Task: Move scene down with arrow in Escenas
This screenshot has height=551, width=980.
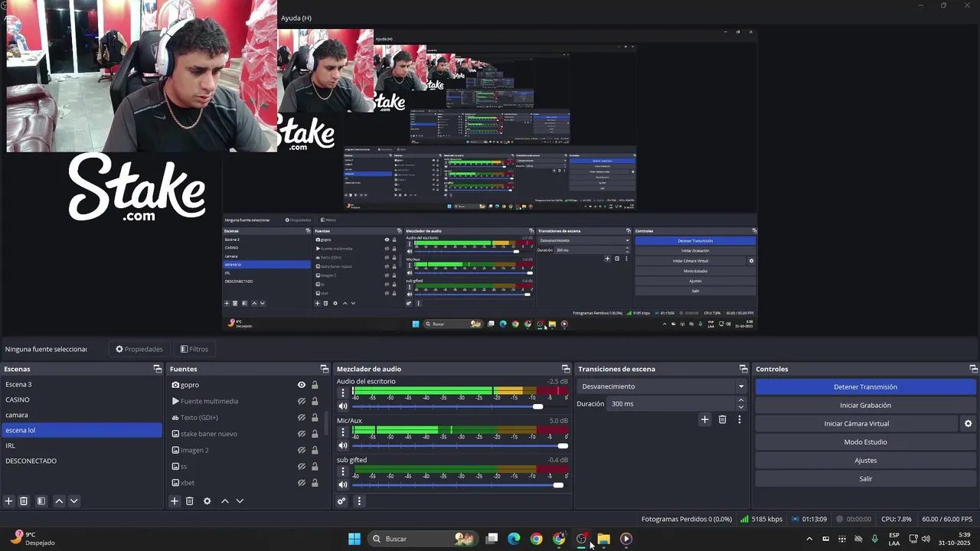Action: [x=74, y=501]
